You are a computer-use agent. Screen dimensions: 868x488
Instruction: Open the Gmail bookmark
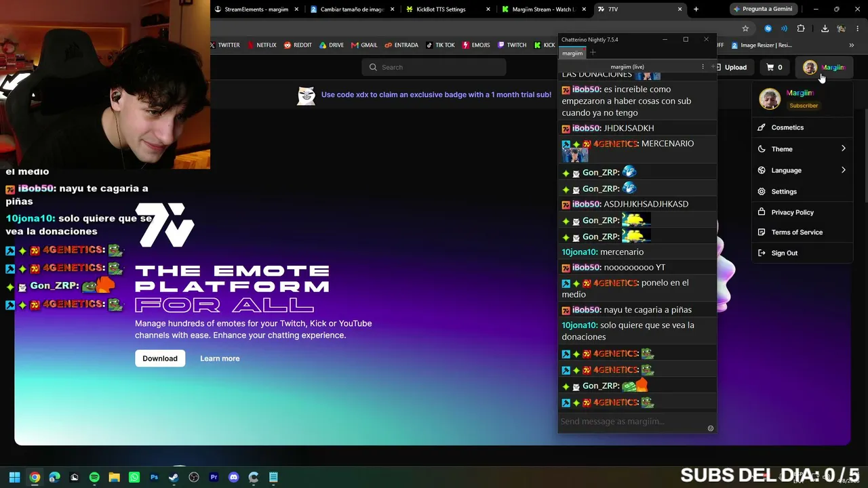tap(364, 45)
